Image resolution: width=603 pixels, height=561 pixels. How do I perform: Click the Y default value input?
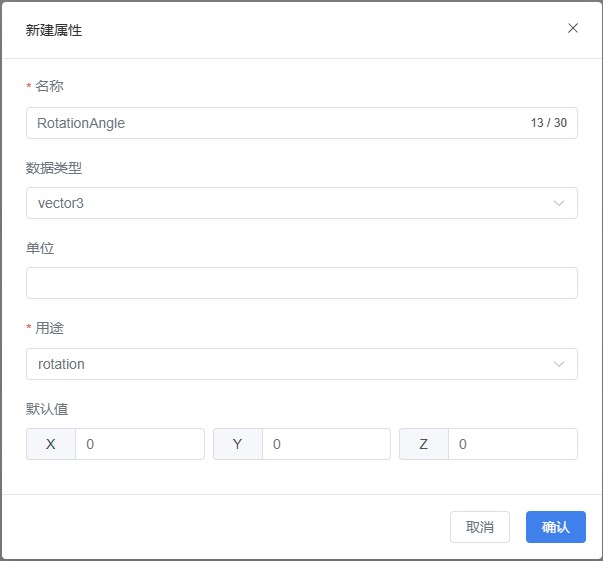click(325, 444)
